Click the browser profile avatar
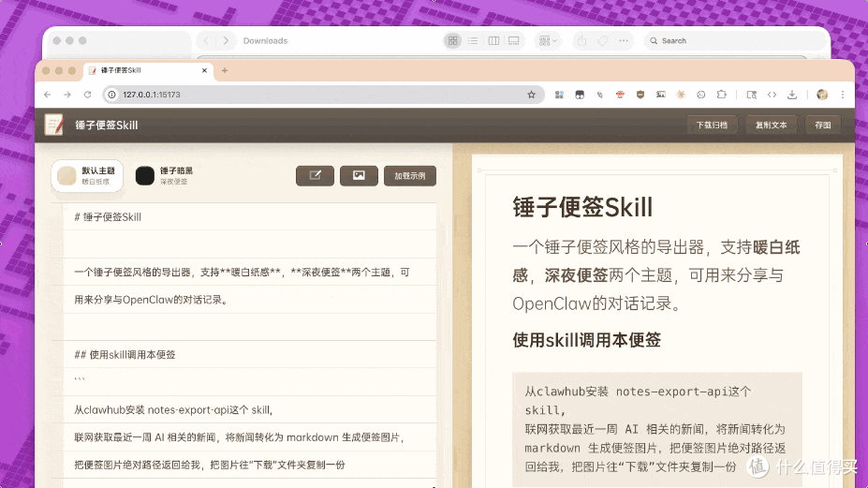 pyautogui.click(x=822, y=95)
